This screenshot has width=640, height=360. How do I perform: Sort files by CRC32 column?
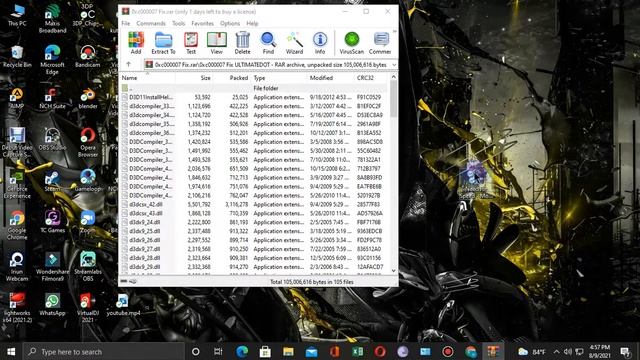click(371, 78)
